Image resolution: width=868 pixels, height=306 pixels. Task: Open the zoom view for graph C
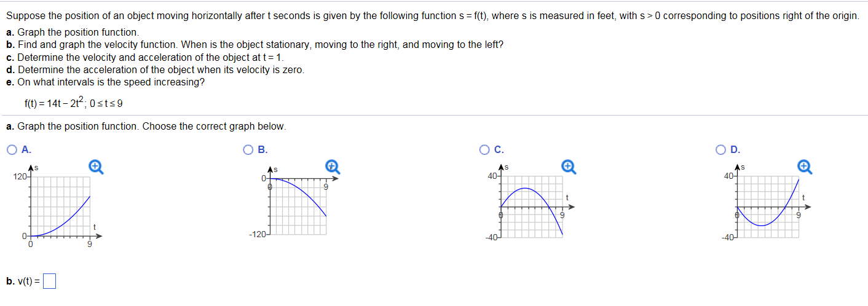click(569, 166)
